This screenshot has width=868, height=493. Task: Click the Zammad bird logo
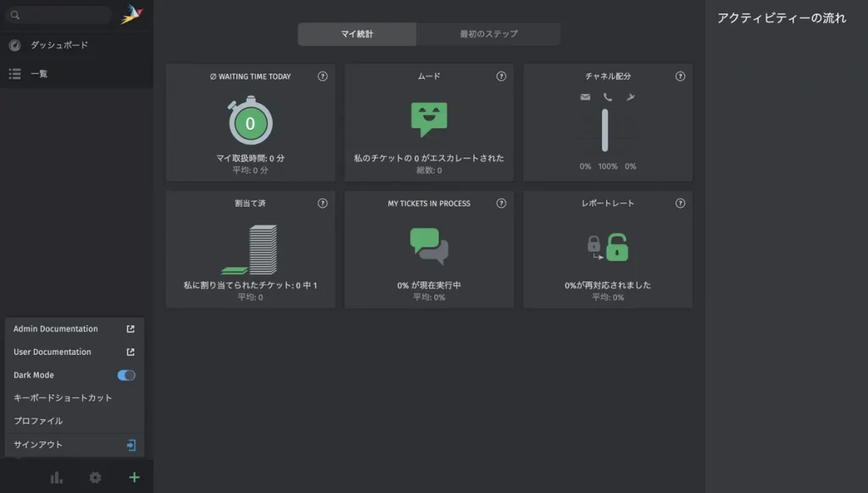coord(131,14)
